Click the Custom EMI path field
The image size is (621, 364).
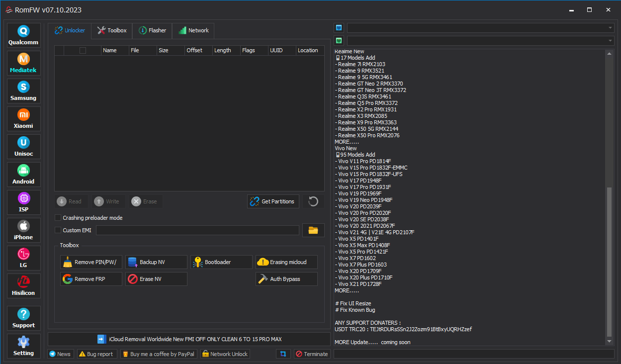click(x=197, y=230)
